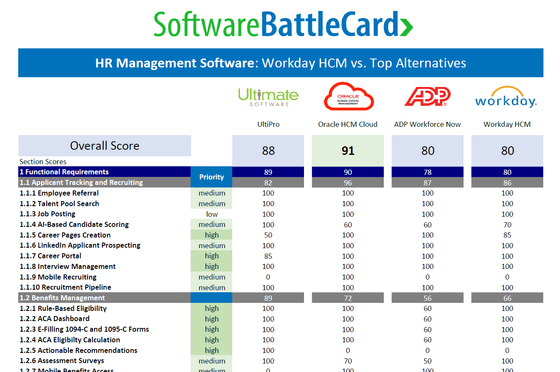Image resolution: width=560 pixels, height=372 pixels.
Task: Click '1.1.2 Talent Pool Search' row label
Action: tap(60, 203)
